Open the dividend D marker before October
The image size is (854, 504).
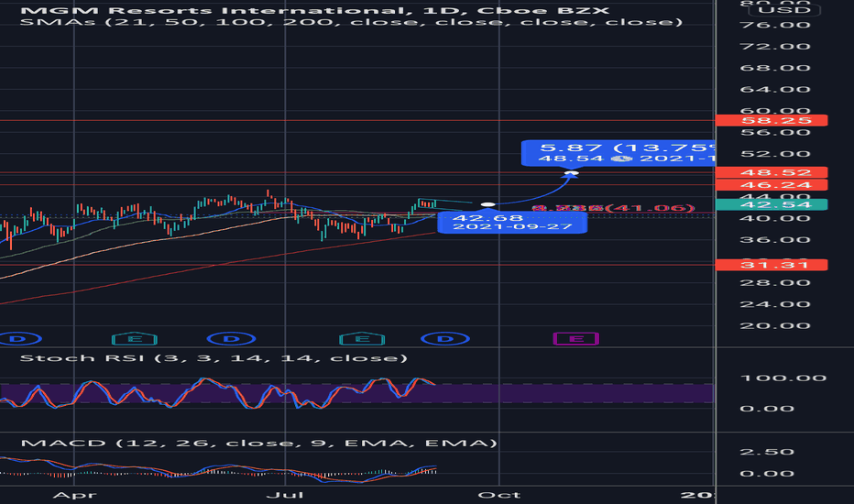(x=445, y=339)
